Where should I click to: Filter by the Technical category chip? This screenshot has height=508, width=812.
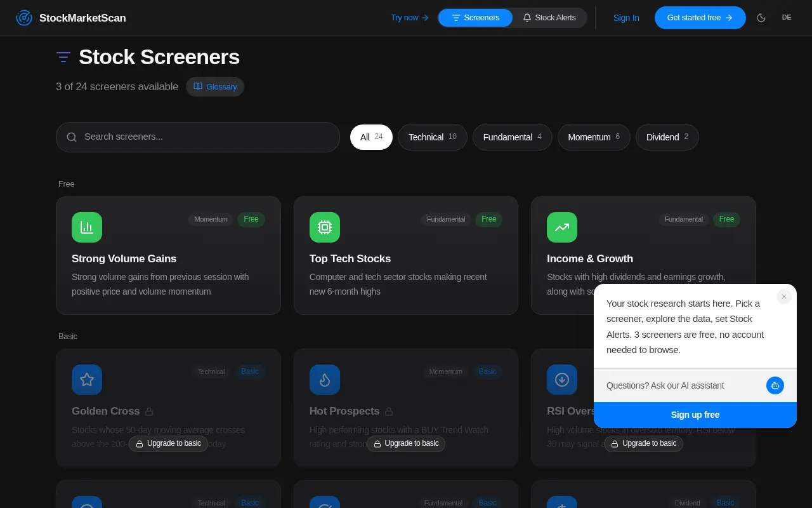(433, 137)
